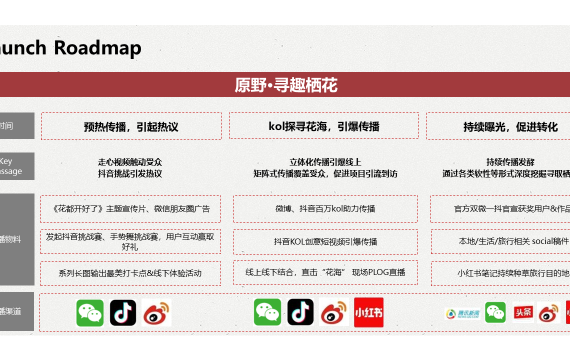Click the red 头条 icon
This screenshot has width=570, height=360.
coord(523,312)
